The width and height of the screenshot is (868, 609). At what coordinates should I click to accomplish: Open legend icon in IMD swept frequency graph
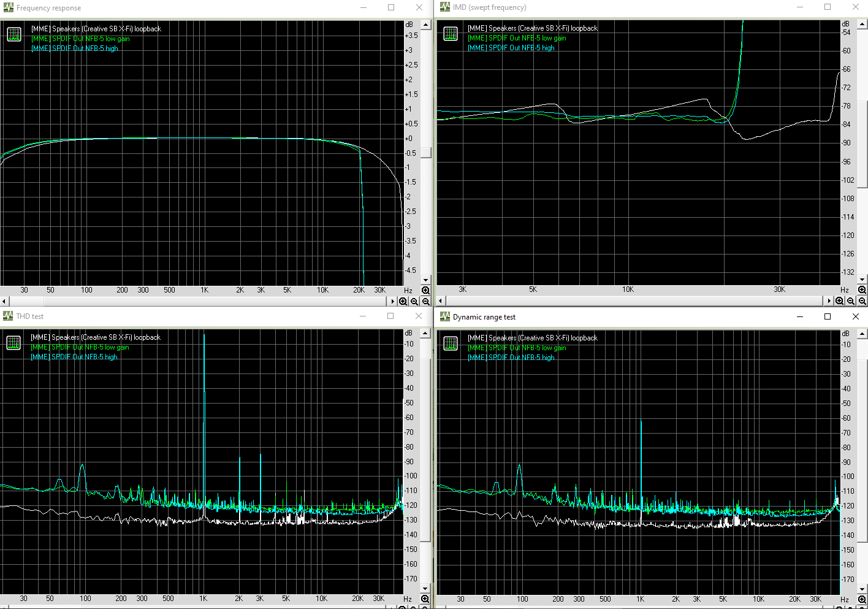(x=451, y=34)
